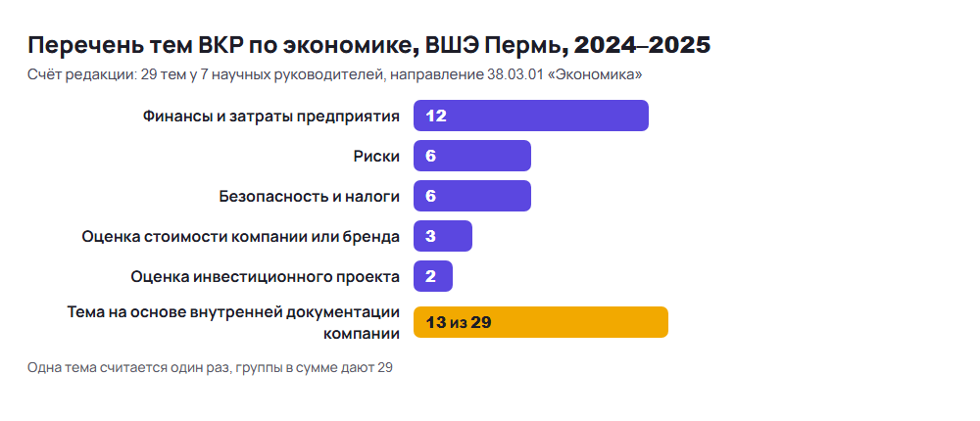Select label Оценка стоимости компании или бренда
Image resolution: width=980 pixels, height=421 pixels.
point(241,237)
